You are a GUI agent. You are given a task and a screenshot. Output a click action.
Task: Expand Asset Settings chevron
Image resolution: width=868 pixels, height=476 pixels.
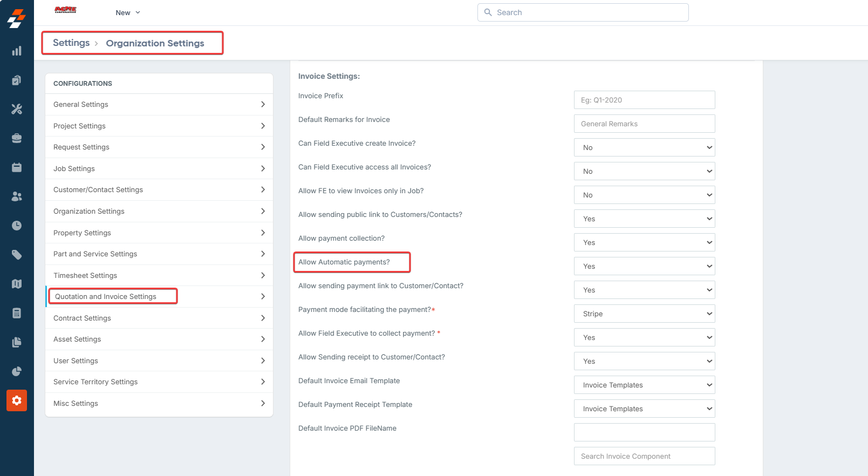[263, 339]
